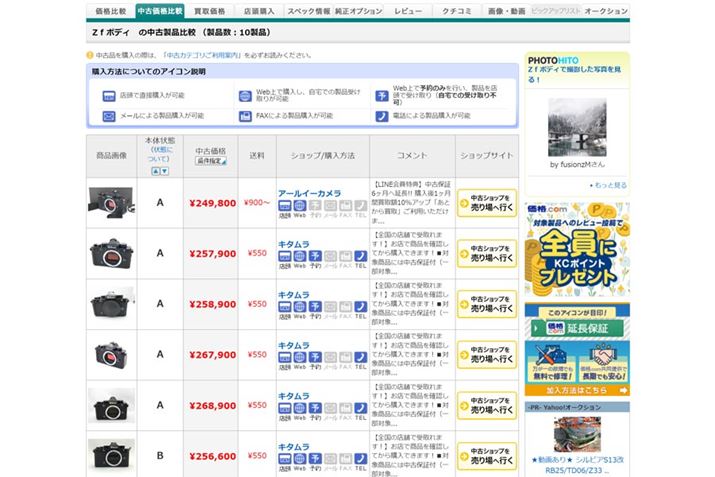Click 売り場へ行く for the ¥268,900 camera
715x477 pixels.
(x=487, y=404)
